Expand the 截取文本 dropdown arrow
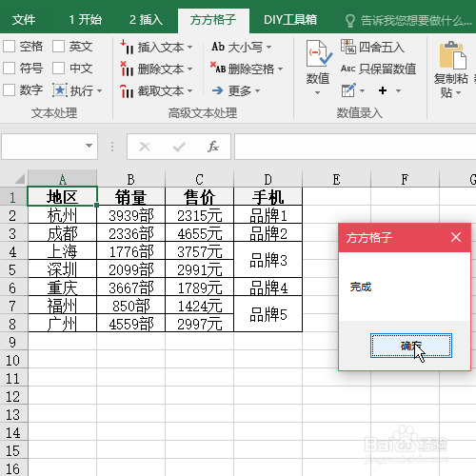 tap(189, 91)
